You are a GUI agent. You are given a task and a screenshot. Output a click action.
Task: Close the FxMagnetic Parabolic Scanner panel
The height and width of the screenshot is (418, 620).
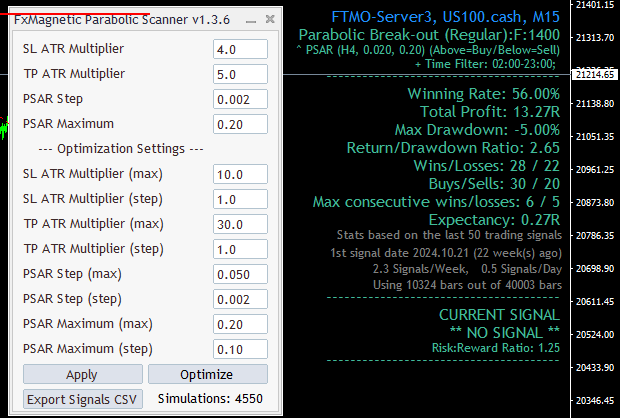[x=270, y=20]
